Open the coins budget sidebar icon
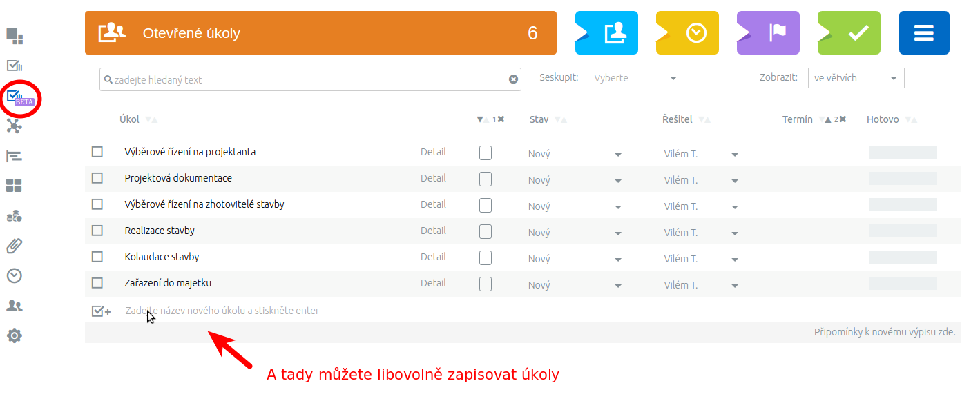Viewport: 980px width, 410px height. pos(15,216)
